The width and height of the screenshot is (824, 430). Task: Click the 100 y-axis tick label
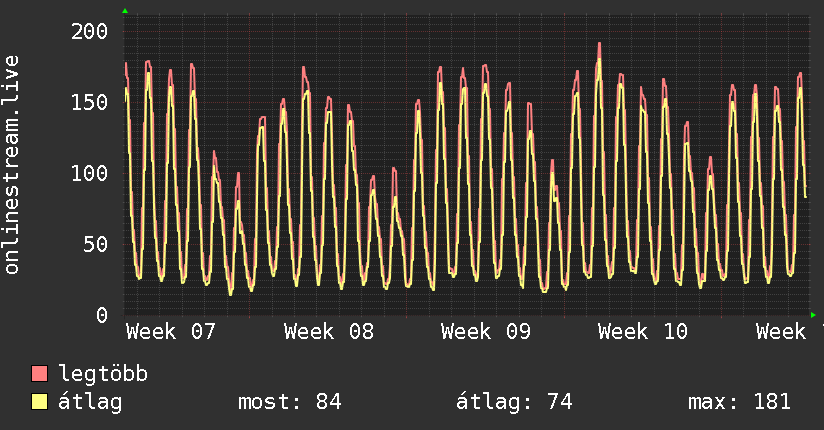(89, 173)
